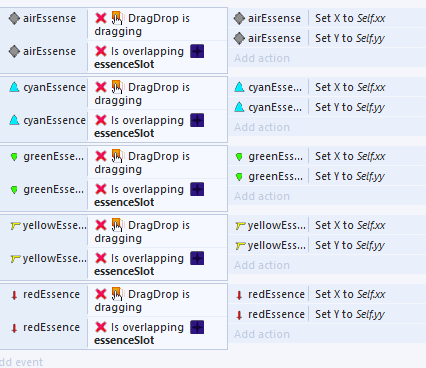Click the cyanEssence triangle icon beside DragDrop condition
This screenshot has width=426, height=368.
pyautogui.click(x=14, y=87)
